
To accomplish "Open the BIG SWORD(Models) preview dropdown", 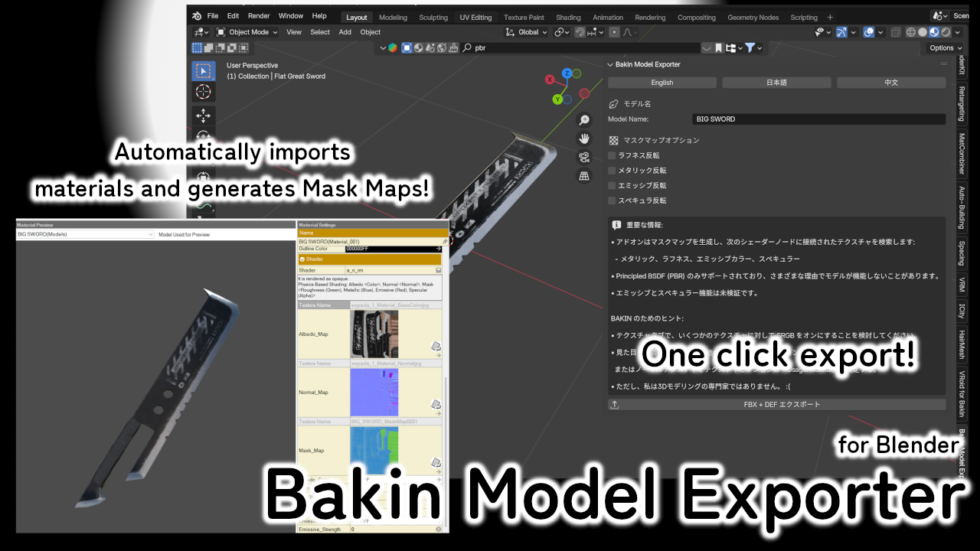I will point(84,234).
